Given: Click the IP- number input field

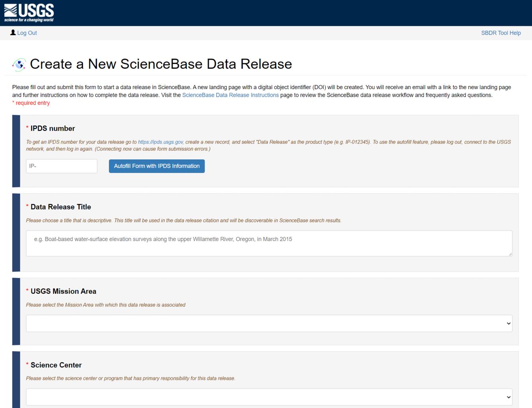Looking at the screenshot, I should coord(62,166).
